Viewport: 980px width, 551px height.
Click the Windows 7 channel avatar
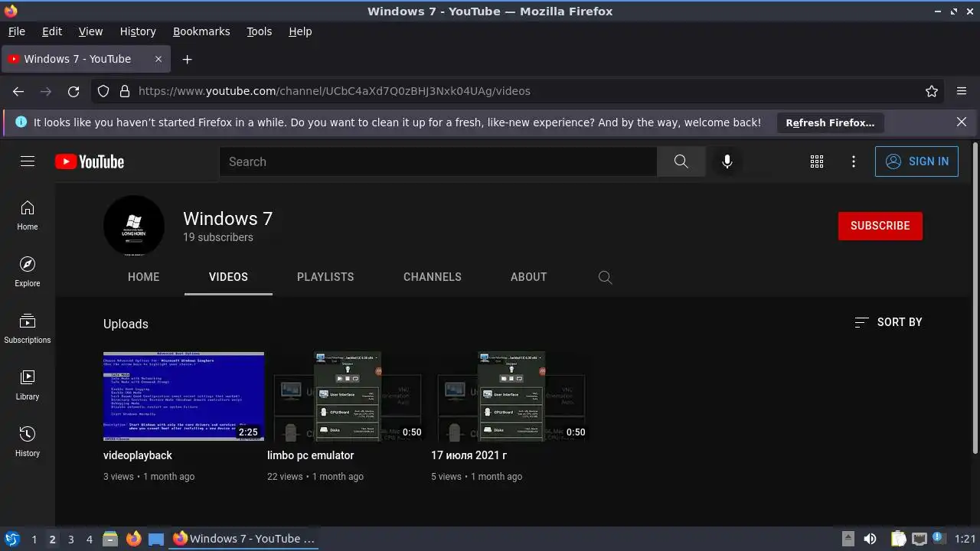tap(134, 226)
